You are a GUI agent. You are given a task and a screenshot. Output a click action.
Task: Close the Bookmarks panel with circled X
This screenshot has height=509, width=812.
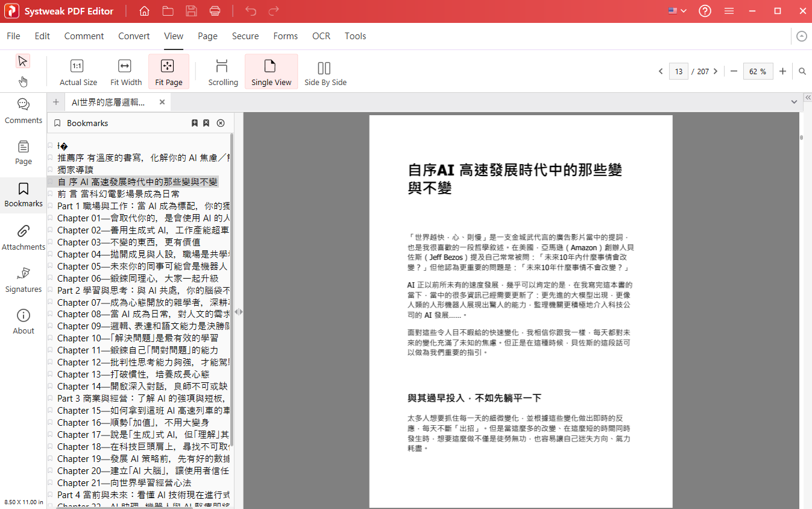(221, 123)
